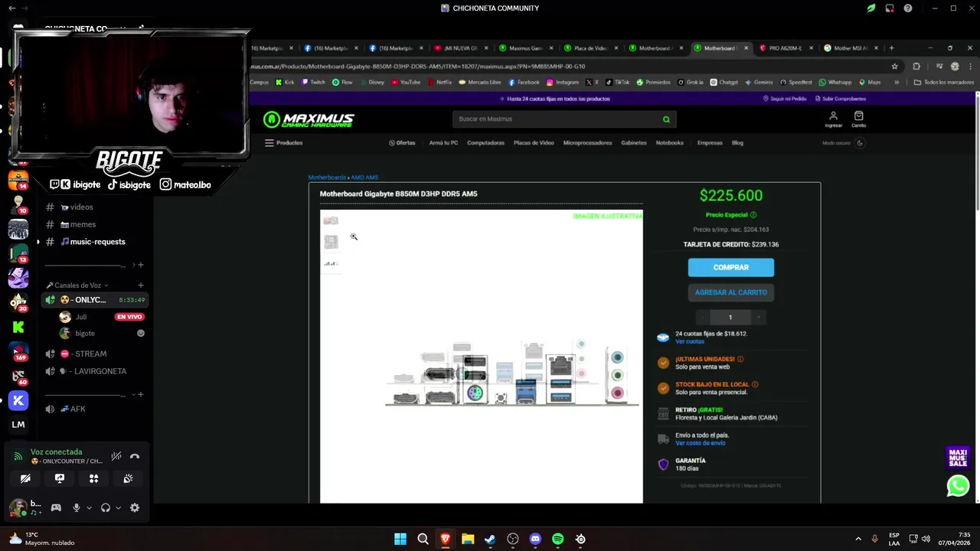Open Discord user settings gear
This screenshot has height=551, width=980.
click(135, 507)
